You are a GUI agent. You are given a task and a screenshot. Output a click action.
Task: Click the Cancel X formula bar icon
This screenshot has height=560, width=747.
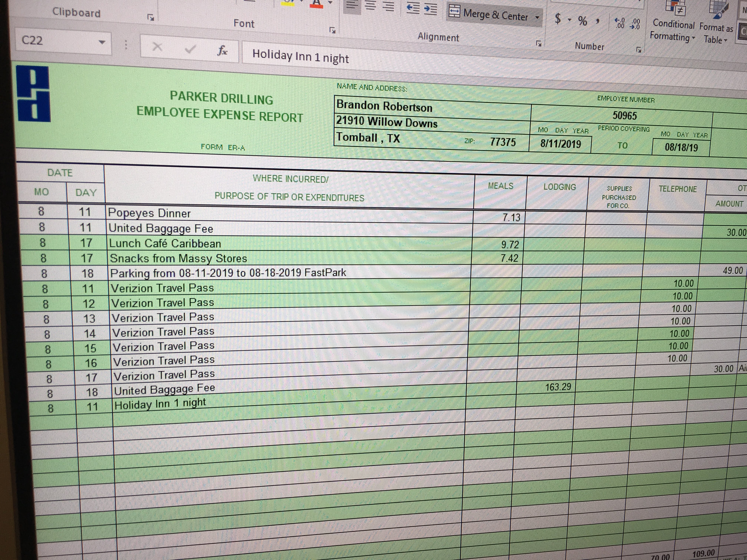click(157, 47)
